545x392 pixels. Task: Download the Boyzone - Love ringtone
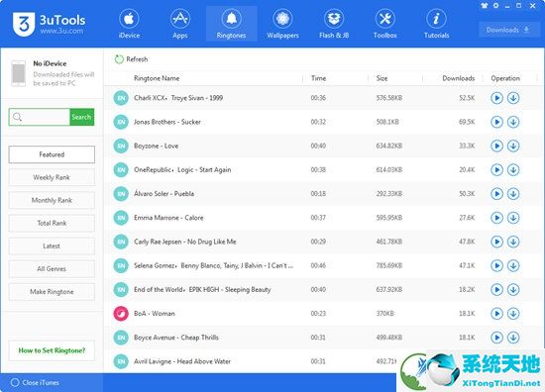click(513, 146)
